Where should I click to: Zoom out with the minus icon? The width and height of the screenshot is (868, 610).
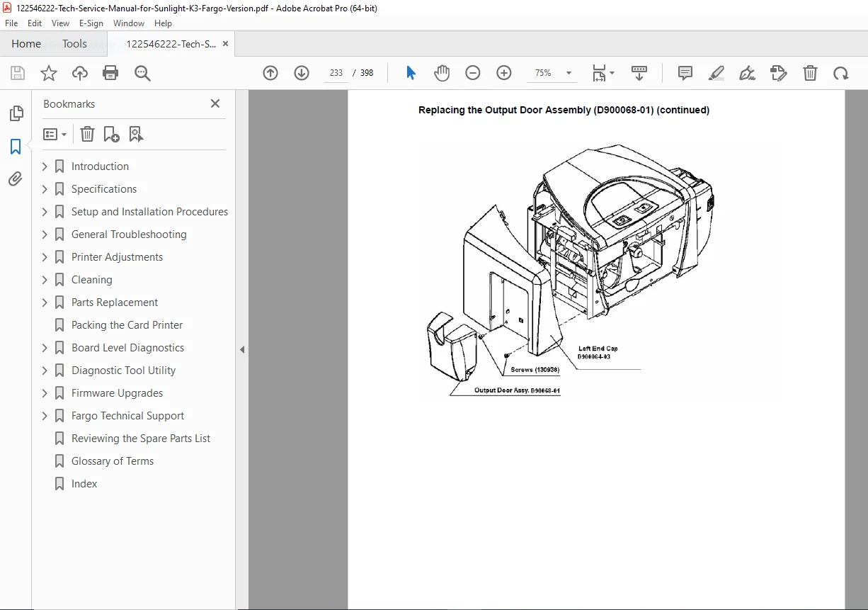pyautogui.click(x=473, y=73)
